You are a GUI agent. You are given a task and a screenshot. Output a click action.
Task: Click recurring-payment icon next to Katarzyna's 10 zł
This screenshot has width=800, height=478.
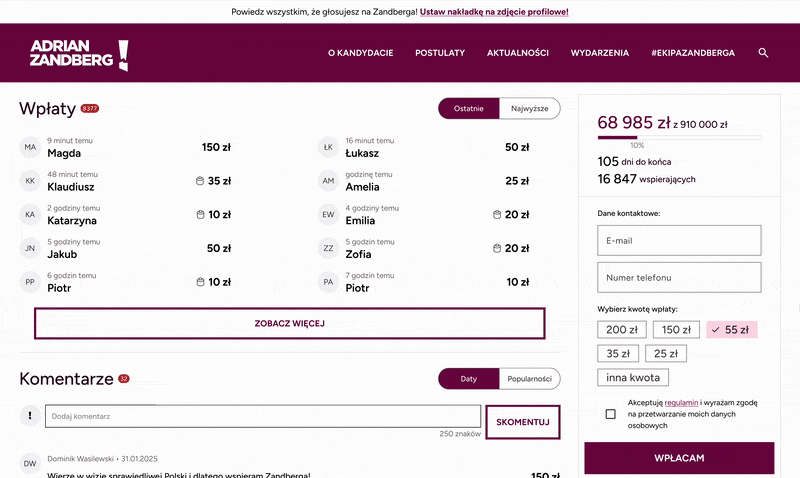pos(201,215)
